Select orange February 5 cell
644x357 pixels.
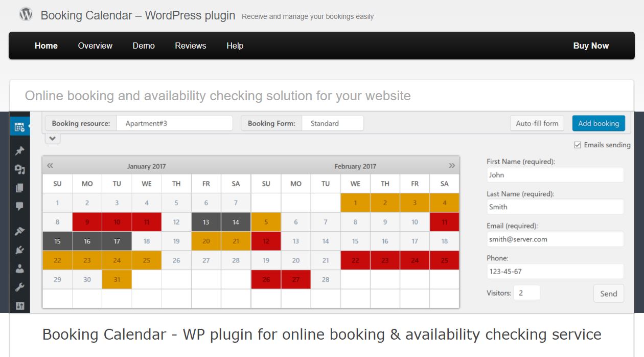[x=266, y=222]
